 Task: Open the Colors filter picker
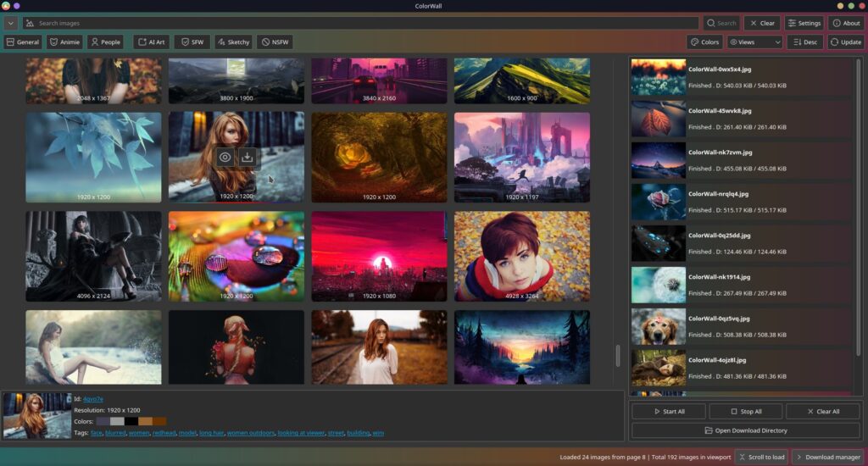point(704,42)
